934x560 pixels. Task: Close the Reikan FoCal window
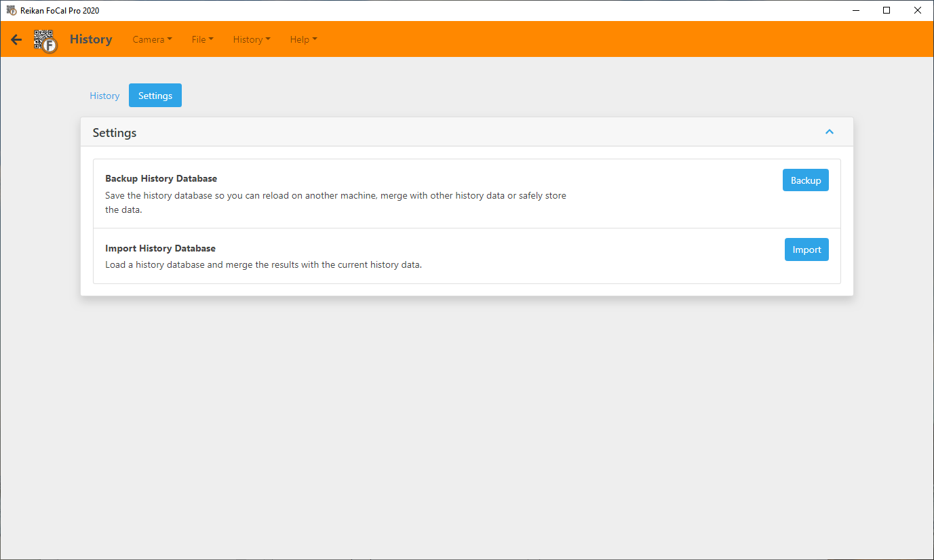pyautogui.click(x=918, y=10)
